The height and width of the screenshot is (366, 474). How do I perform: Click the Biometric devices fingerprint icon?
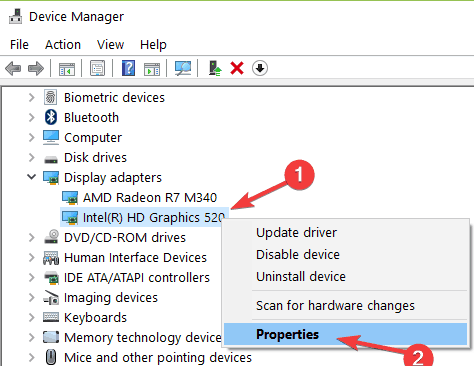(51, 97)
